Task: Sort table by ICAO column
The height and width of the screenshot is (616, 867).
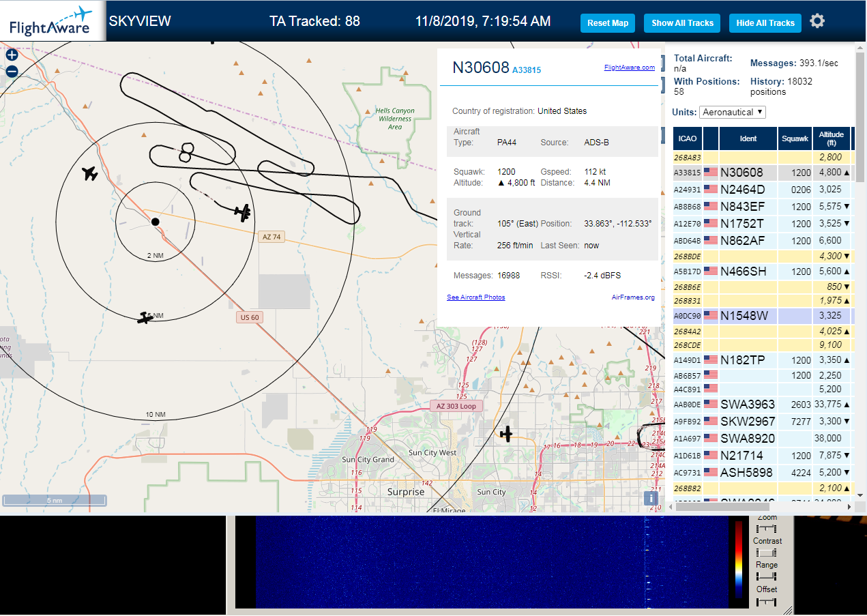Action: [x=688, y=138]
